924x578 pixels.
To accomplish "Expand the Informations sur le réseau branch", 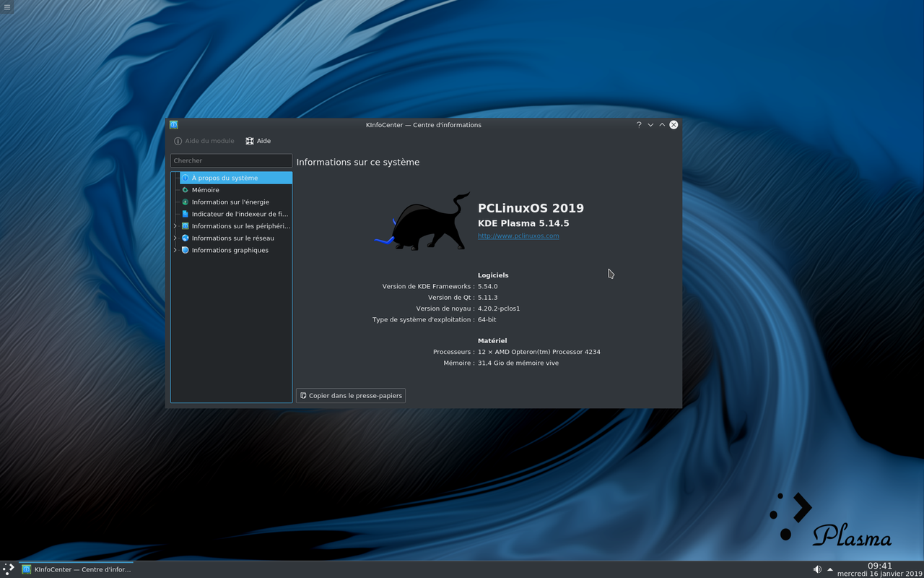I will click(175, 238).
